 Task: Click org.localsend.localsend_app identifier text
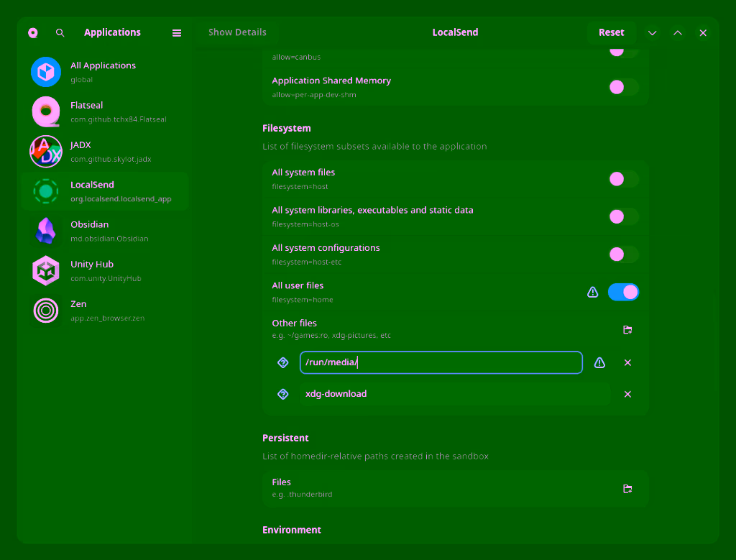tap(121, 199)
